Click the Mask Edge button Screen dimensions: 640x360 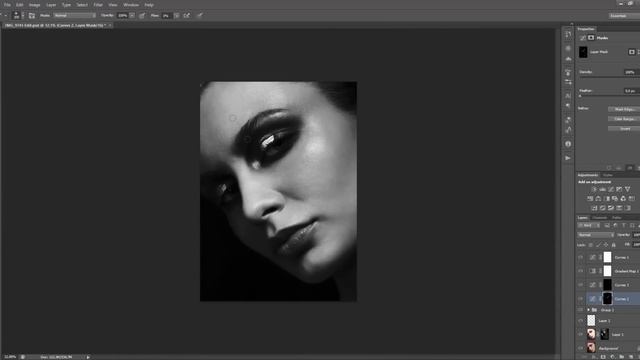tap(624, 109)
